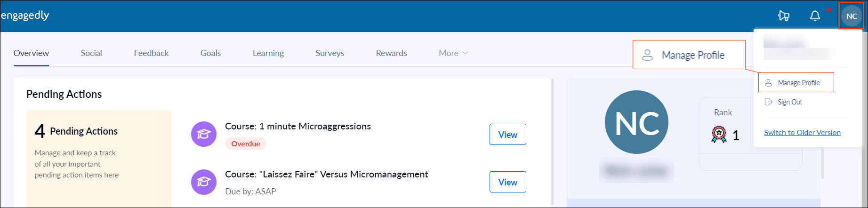Click the announcements megaphone icon
868x208 pixels.
[x=784, y=16]
